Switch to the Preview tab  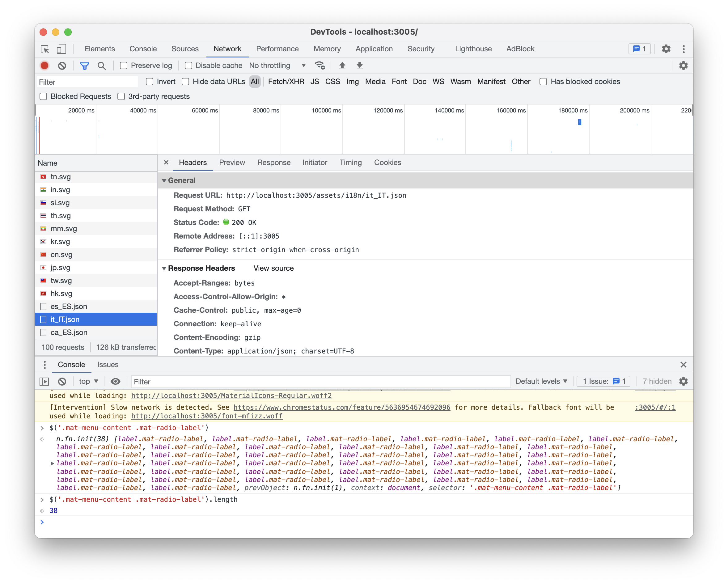[x=232, y=162]
